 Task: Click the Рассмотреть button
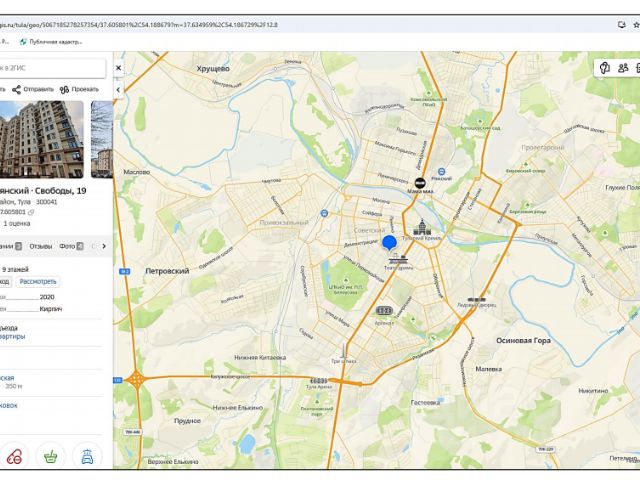[x=38, y=282]
